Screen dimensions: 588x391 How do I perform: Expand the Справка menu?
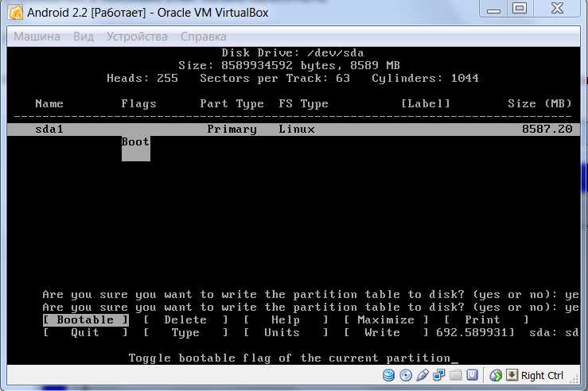(203, 37)
